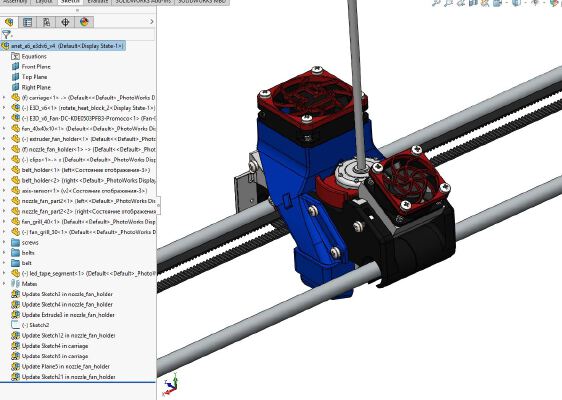The width and height of the screenshot is (562, 400).
Task: Expand the Mates folder node
Action: (4, 284)
